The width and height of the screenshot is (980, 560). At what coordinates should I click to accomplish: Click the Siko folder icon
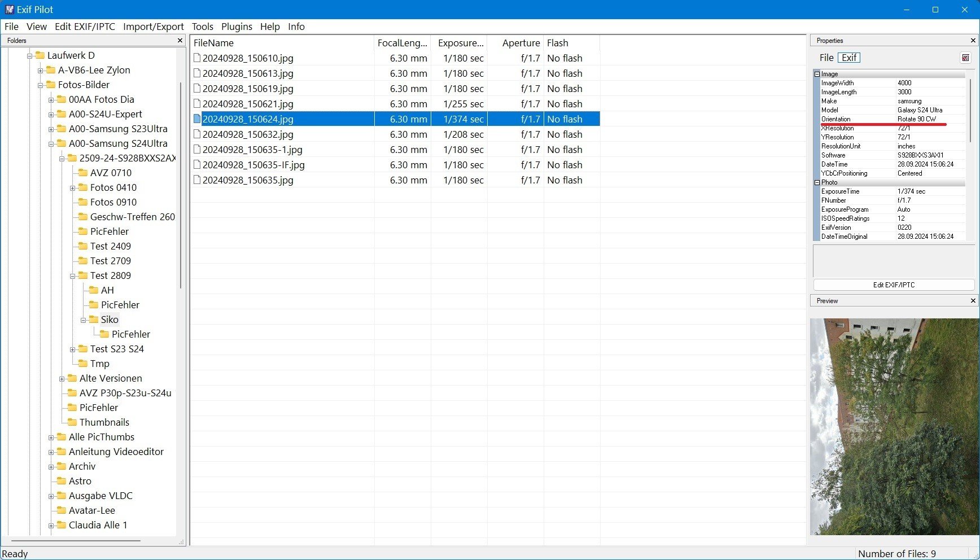tap(94, 320)
